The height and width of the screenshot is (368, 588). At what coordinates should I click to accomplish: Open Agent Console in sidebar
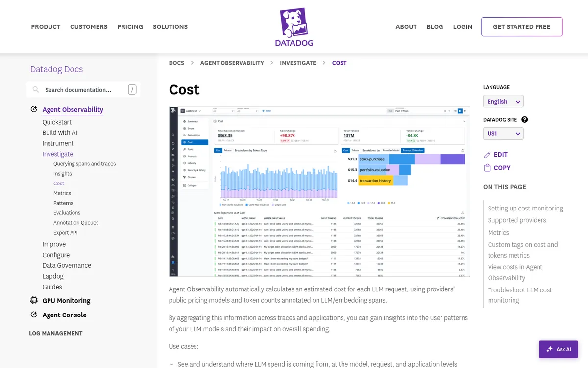[64, 315]
